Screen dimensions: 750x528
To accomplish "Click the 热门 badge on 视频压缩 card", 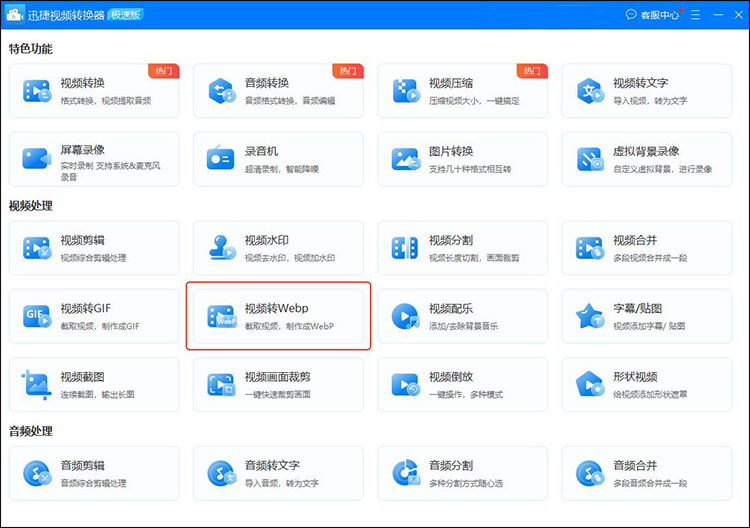I will (x=532, y=71).
